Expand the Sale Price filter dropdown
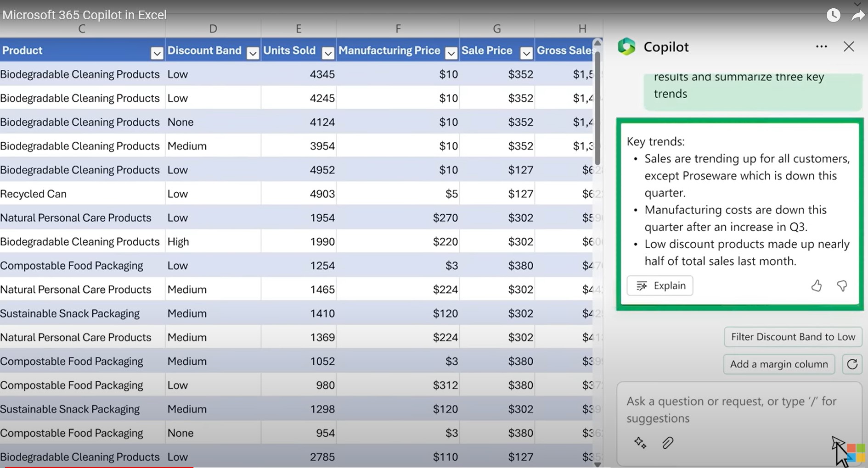 click(526, 53)
